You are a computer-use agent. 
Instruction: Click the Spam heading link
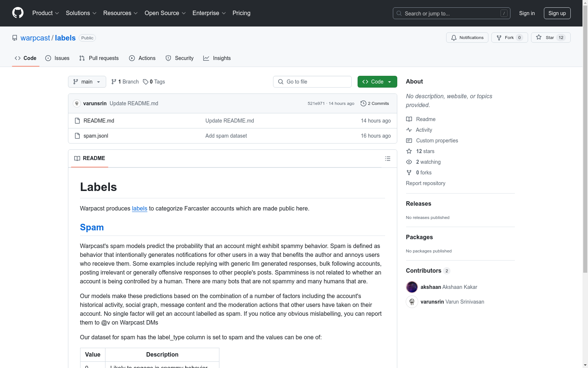point(92,227)
